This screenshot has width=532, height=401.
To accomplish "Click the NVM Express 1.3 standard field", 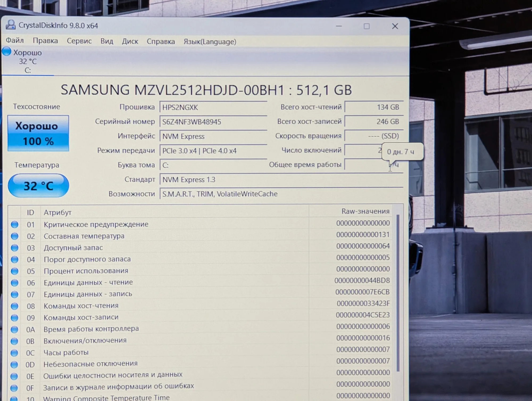I will pyautogui.click(x=281, y=179).
